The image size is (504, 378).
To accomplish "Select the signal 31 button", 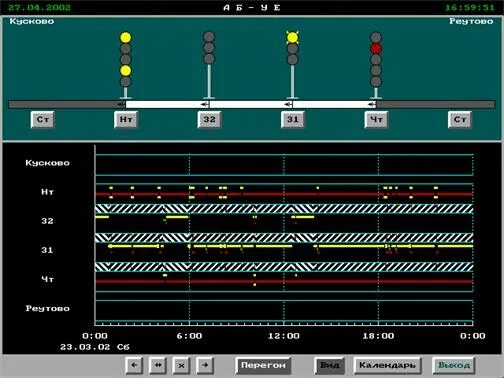I will 293,120.
